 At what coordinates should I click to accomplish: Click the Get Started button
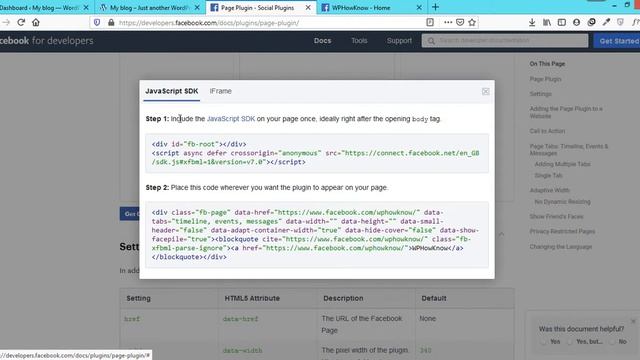point(618,41)
